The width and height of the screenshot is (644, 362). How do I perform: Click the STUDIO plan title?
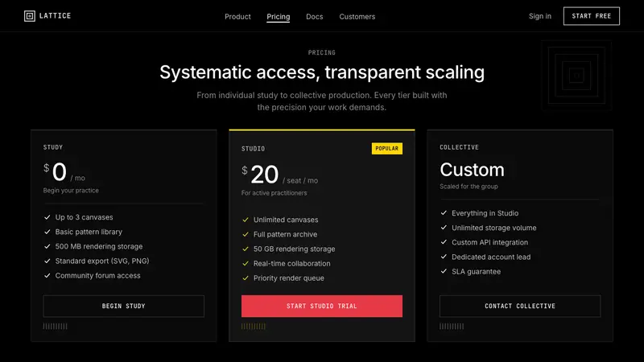coord(253,149)
